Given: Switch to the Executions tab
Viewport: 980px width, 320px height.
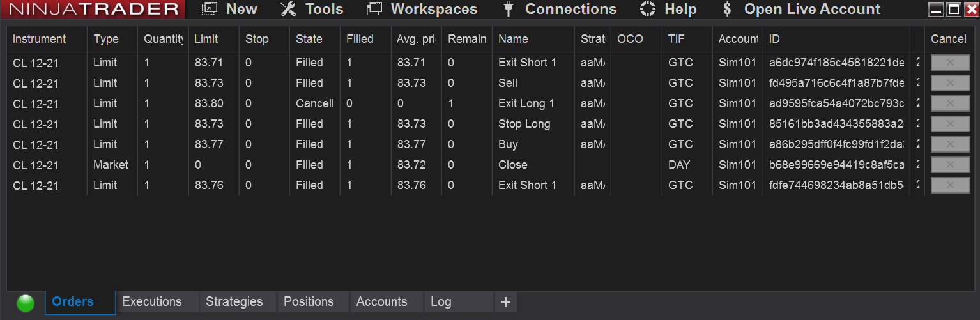Looking at the screenshot, I should click(151, 302).
